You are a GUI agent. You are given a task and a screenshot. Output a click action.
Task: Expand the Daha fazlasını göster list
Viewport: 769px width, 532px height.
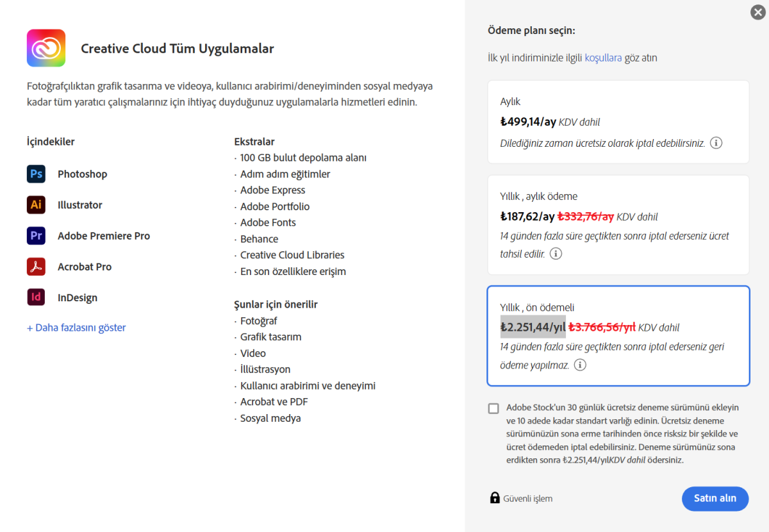[76, 328]
